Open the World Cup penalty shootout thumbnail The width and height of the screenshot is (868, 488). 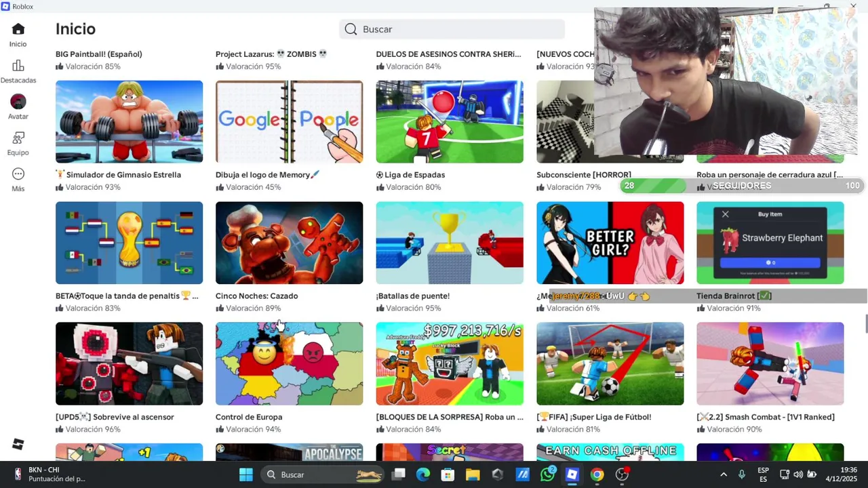click(x=129, y=243)
